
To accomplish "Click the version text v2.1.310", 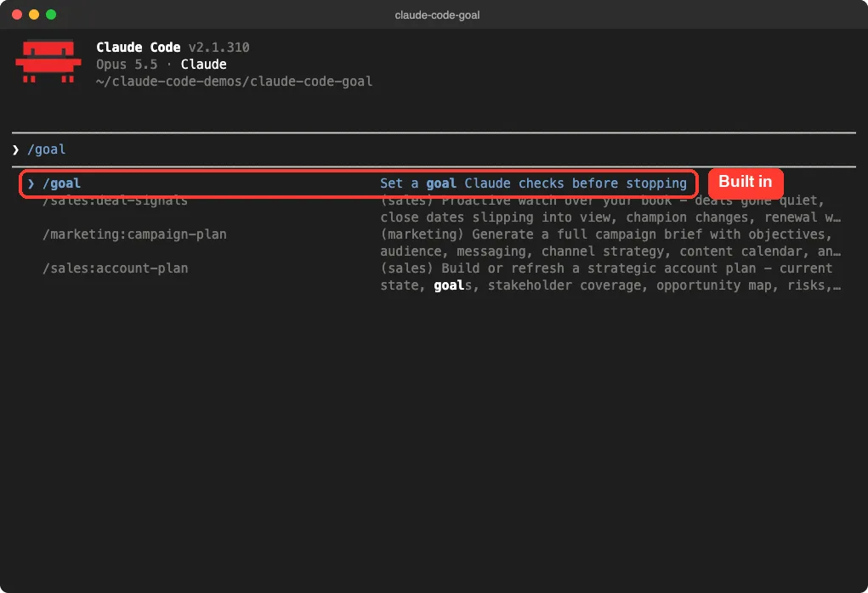I will [x=218, y=48].
